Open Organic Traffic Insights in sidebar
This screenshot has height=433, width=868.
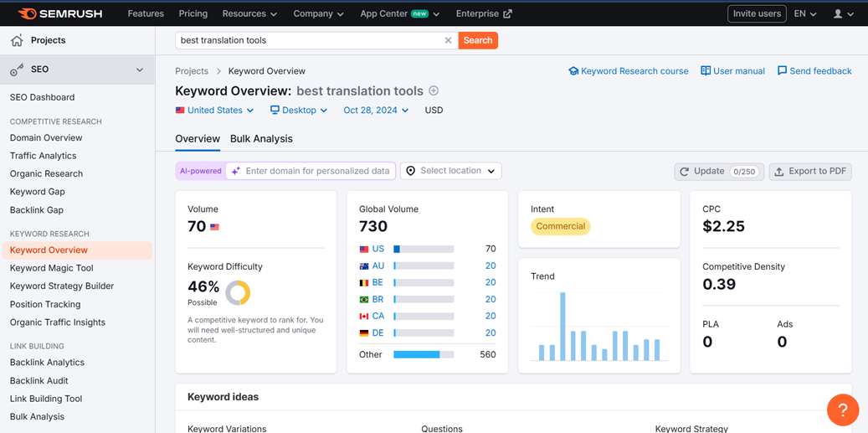pyautogui.click(x=58, y=322)
